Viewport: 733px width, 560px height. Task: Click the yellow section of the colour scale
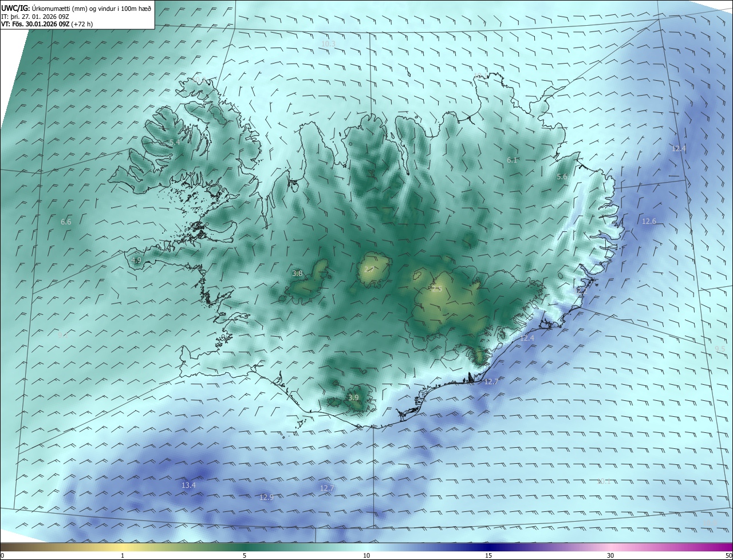pos(123,547)
